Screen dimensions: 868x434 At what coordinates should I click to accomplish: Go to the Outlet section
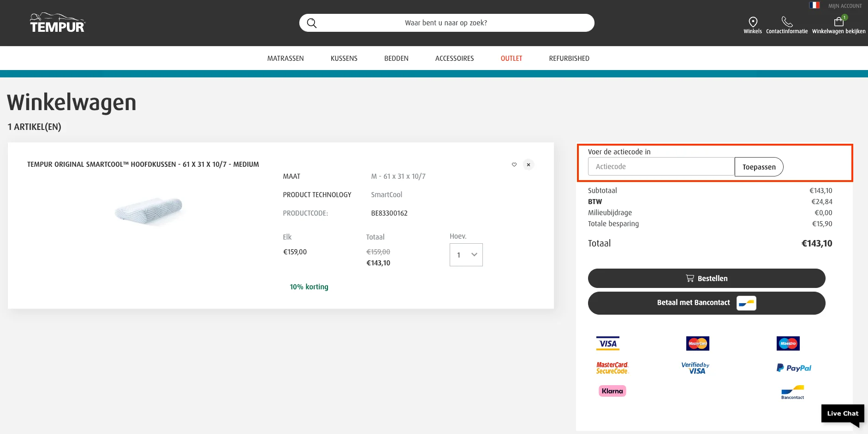[x=511, y=59]
